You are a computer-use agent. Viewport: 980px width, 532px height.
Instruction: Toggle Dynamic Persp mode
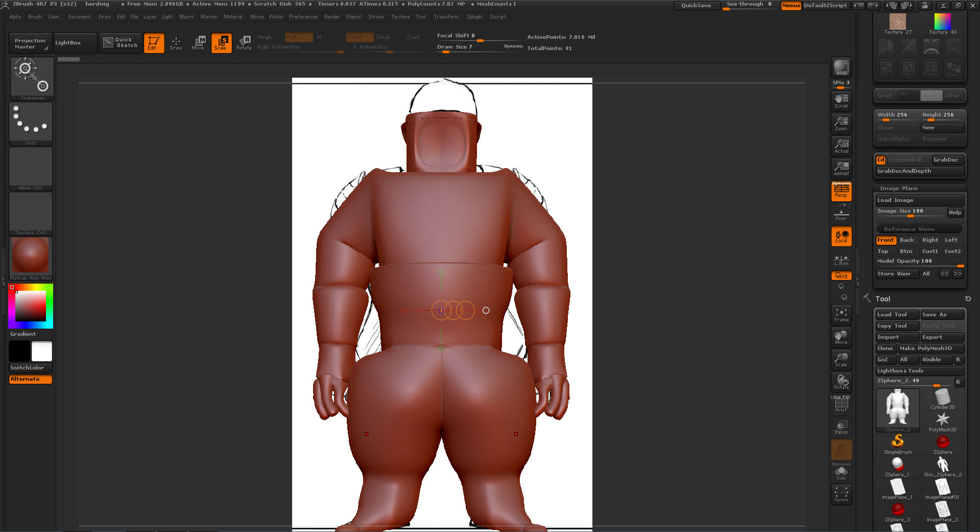click(x=841, y=191)
